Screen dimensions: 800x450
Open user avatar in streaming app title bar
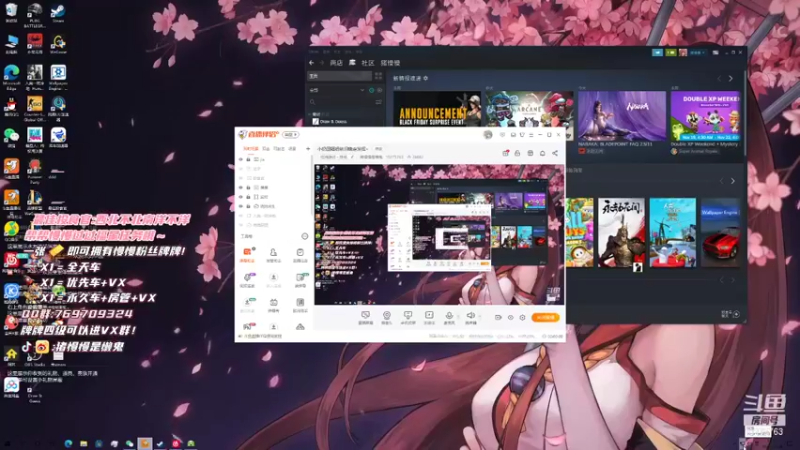[x=488, y=134]
